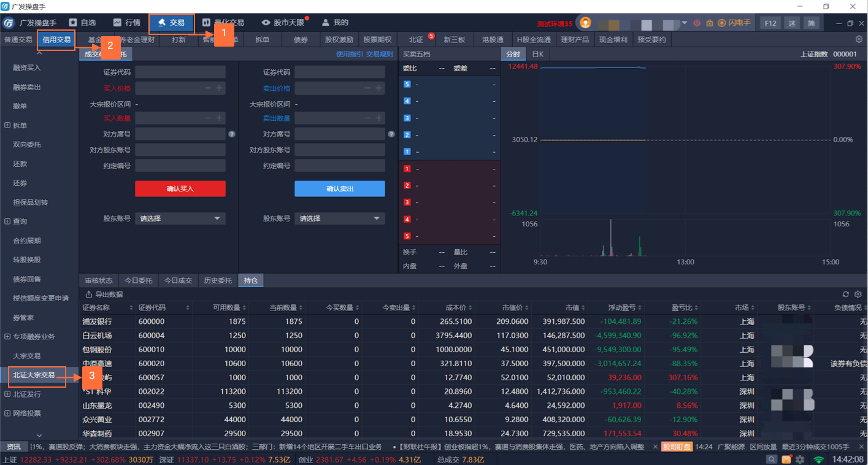Click the buy-side 证券代码 input field
The image size is (868, 465).
[x=180, y=72]
